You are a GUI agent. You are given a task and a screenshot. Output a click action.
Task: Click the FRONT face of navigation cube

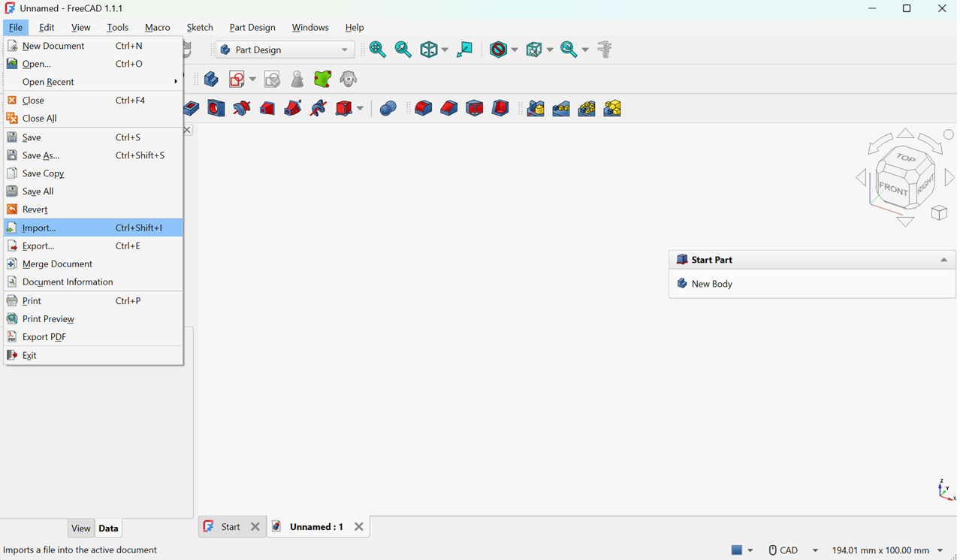point(893,189)
